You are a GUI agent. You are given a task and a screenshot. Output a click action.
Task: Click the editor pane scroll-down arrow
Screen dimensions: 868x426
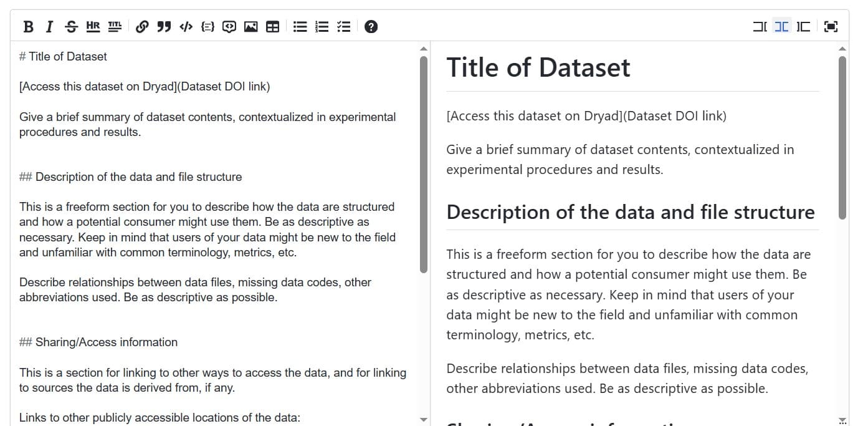[424, 420]
